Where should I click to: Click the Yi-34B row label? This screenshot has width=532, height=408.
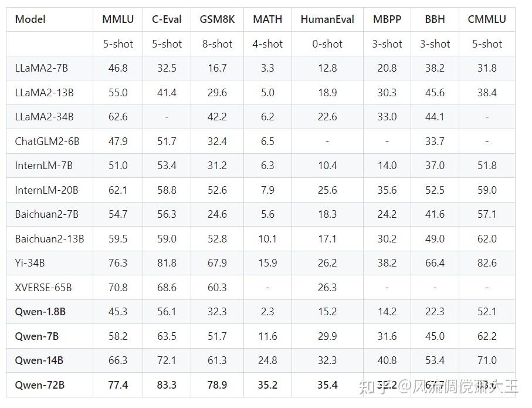coord(30,263)
